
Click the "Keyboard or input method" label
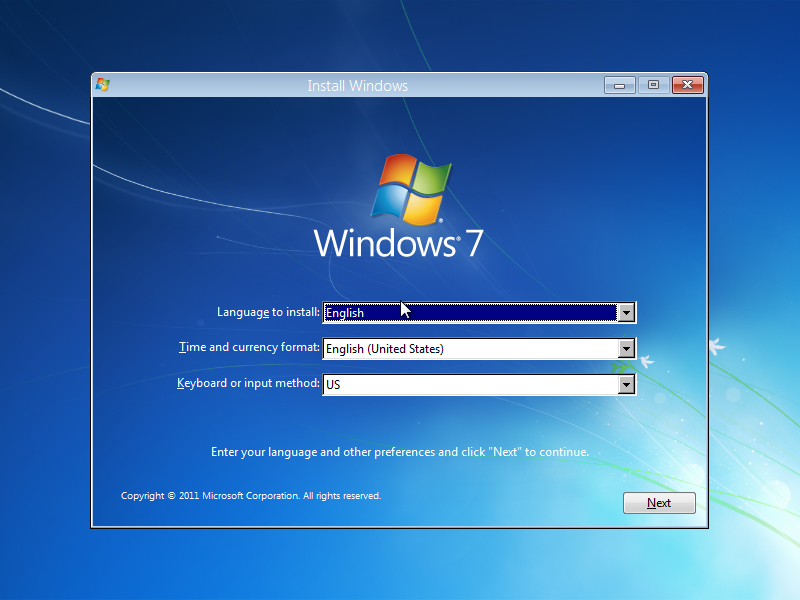pyautogui.click(x=248, y=383)
